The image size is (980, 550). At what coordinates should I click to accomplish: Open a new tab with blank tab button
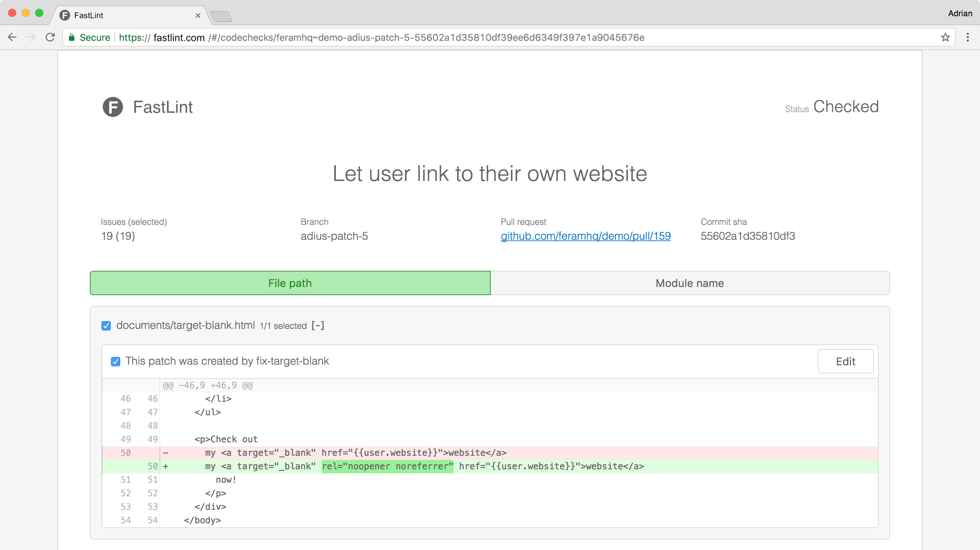[221, 16]
